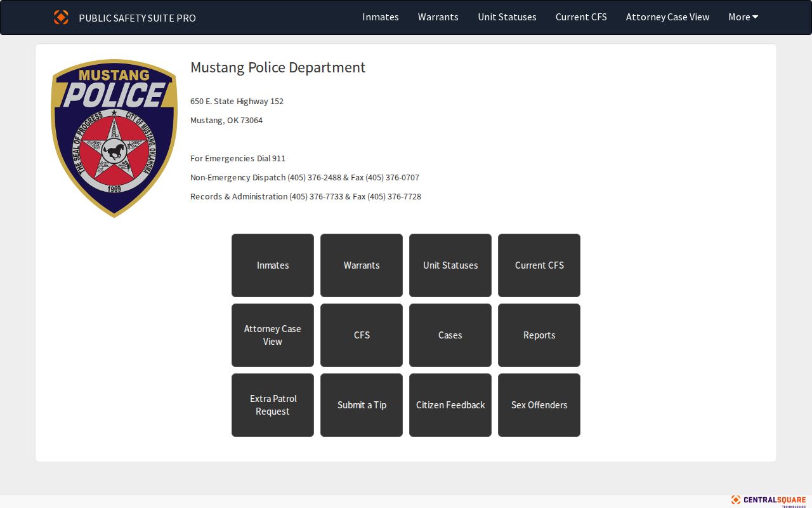812x508 pixels.
Task: Open the Current CFS tile
Action: (x=539, y=265)
